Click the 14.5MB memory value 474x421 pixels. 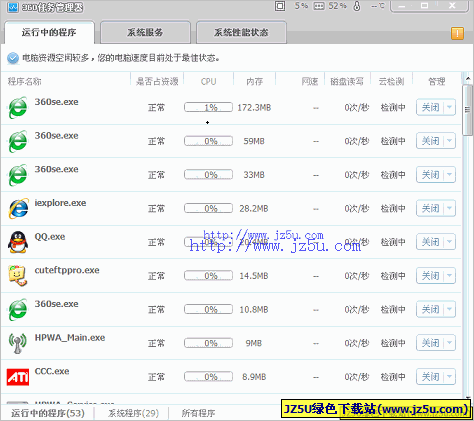click(x=254, y=276)
